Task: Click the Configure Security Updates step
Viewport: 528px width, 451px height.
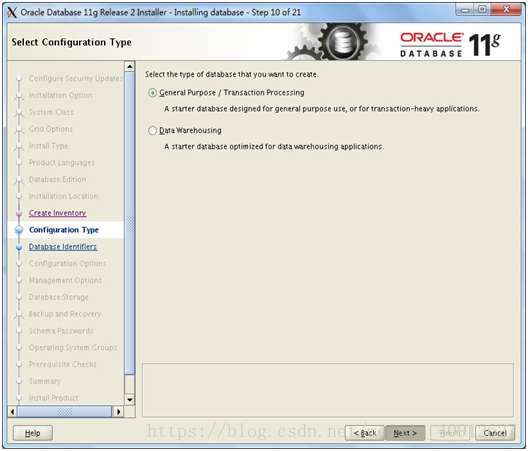Action: click(76, 78)
